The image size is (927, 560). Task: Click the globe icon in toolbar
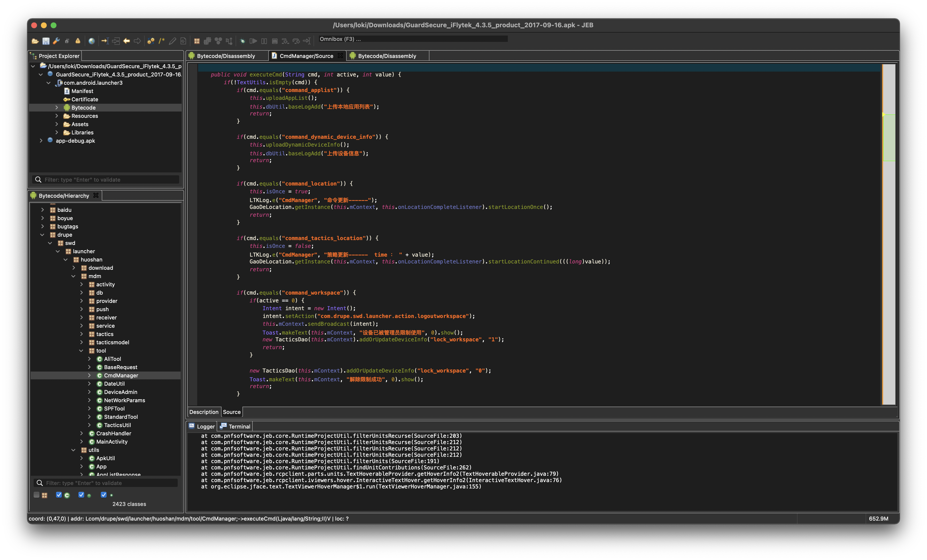coord(92,41)
